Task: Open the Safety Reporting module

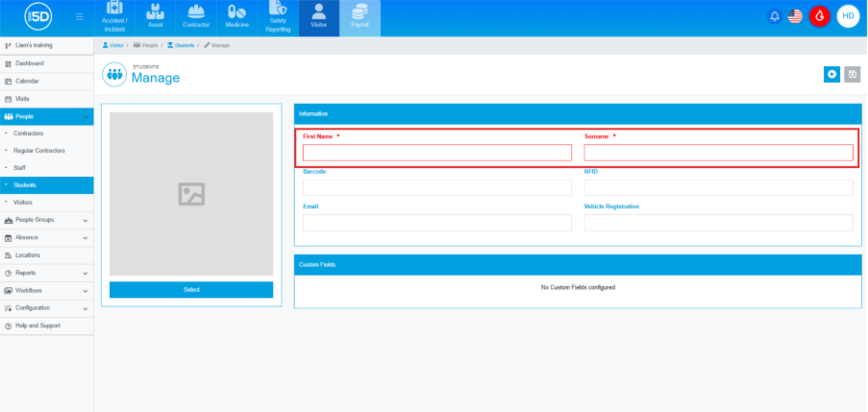Action: [x=278, y=17]
